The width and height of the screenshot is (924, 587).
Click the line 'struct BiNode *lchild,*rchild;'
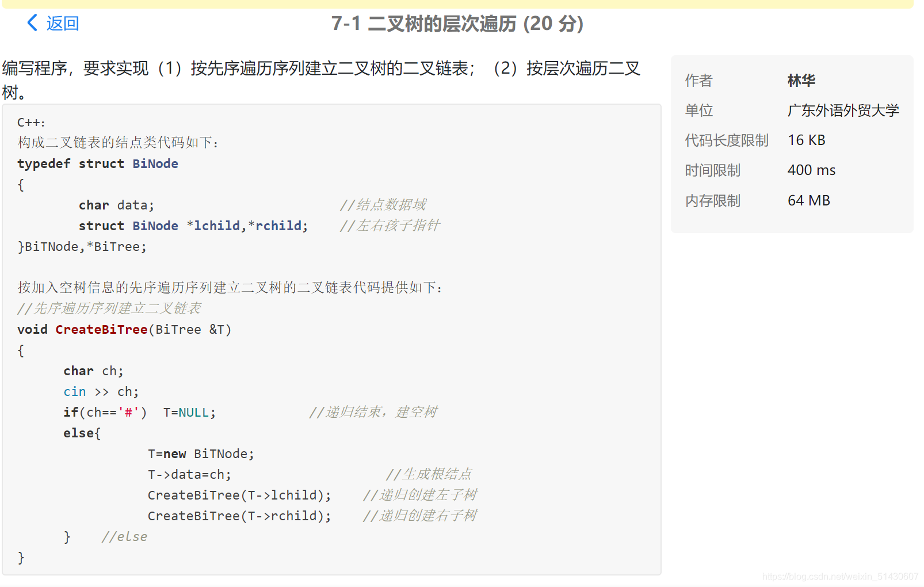[193, 226]
